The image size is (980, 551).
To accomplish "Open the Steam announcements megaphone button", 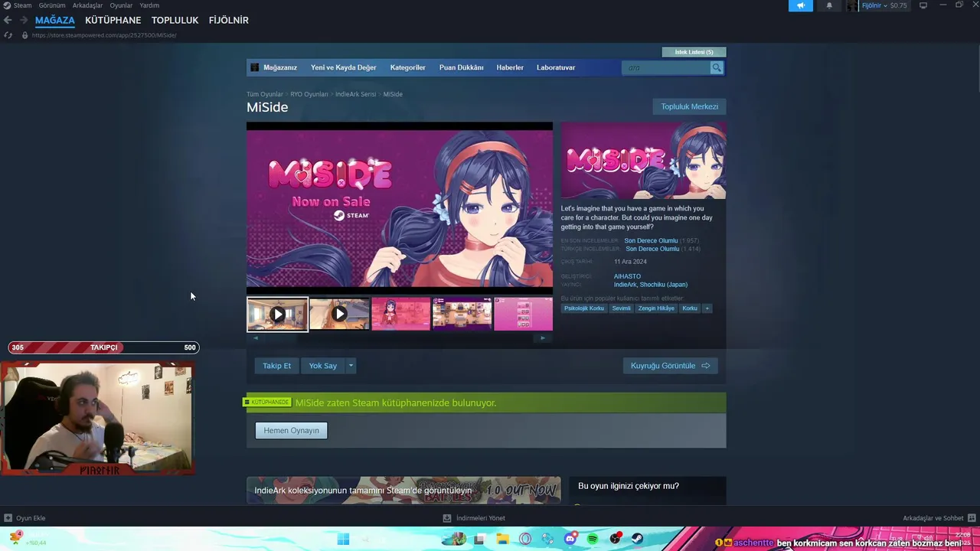I will 800,5.
